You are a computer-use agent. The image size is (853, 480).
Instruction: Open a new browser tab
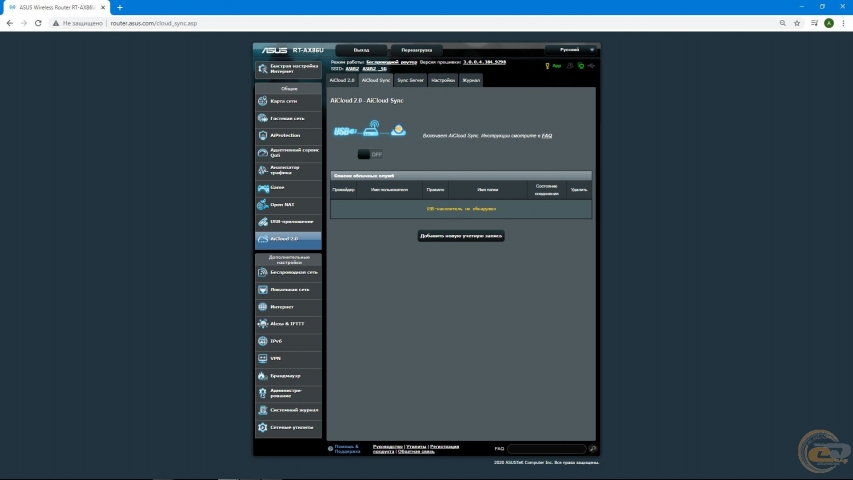(120, 8)
